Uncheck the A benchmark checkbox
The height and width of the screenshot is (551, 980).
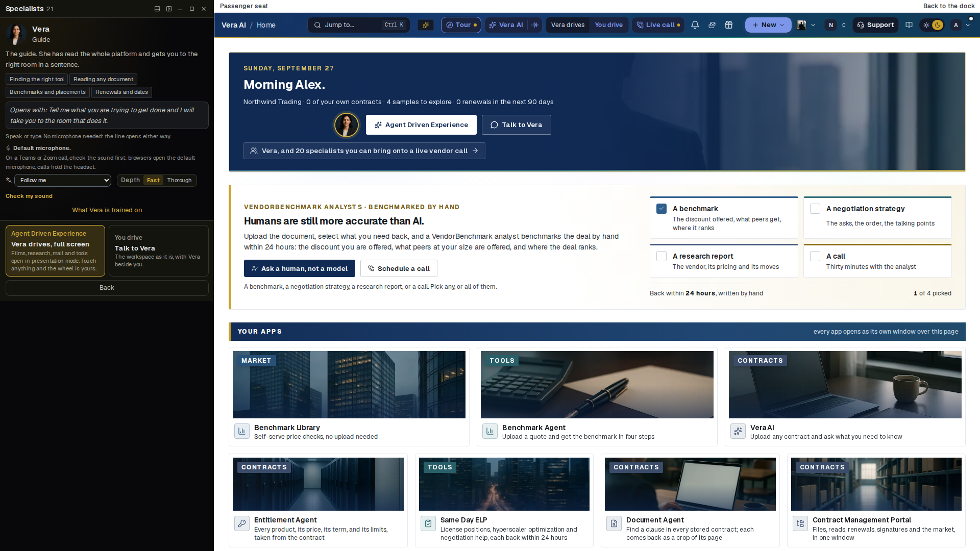[661, 209]
